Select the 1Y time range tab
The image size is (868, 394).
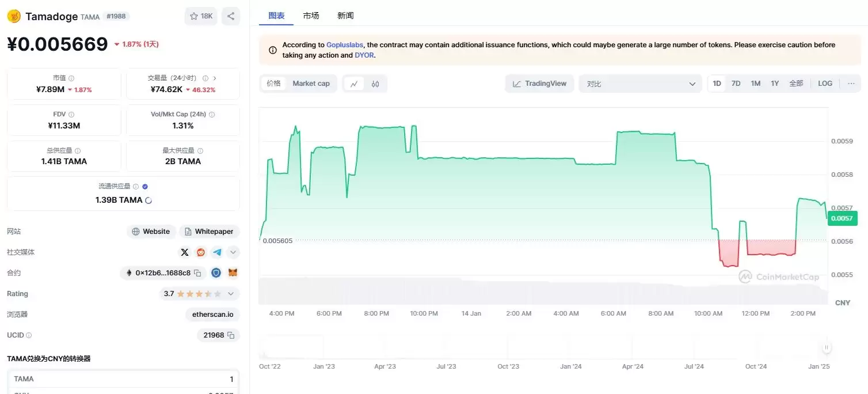775,83
